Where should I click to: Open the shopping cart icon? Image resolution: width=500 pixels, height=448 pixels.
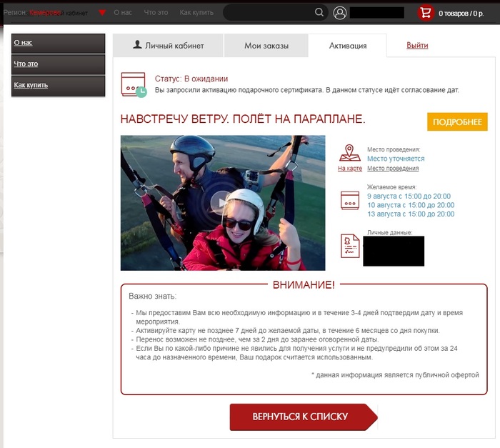click(x=426, y=13)
